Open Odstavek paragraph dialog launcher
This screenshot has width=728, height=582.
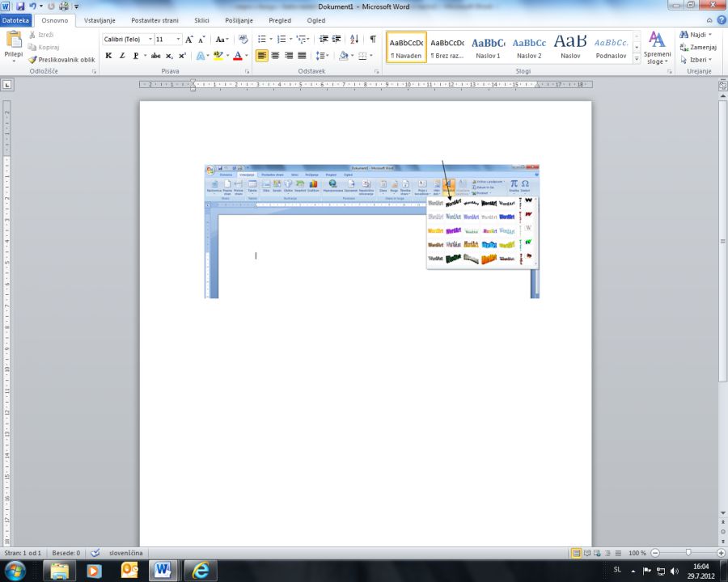pyautogui.click(x=376, y=71)
